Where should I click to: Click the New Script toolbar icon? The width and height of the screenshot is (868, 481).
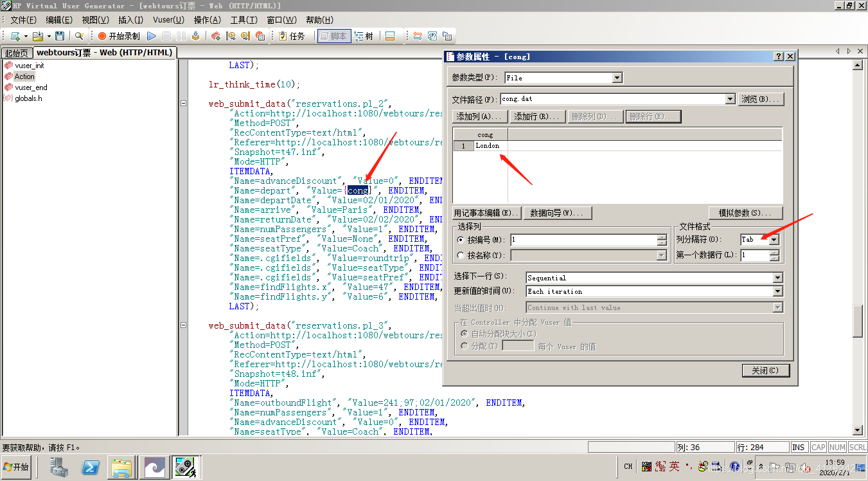coord(14,36)
